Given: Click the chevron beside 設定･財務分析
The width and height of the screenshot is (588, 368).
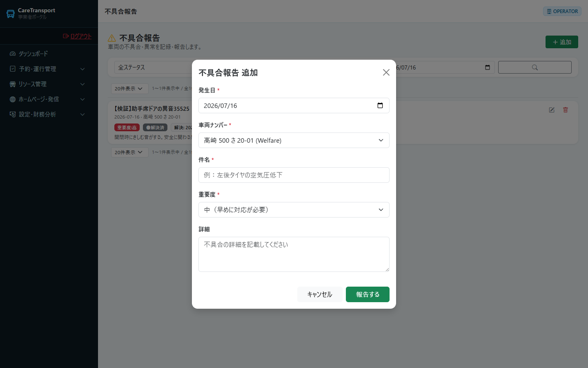Looking at the screenshot, I should (82, 114).
